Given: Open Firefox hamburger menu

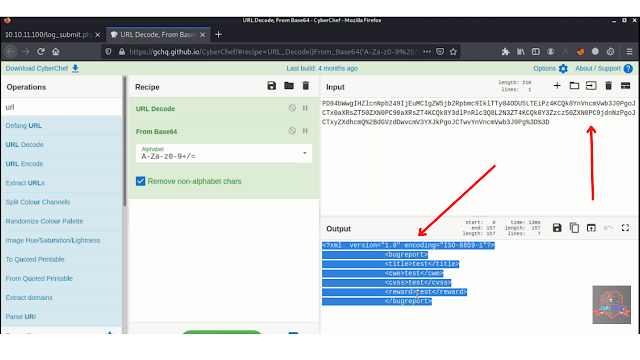Looking at the screenshot, I should click(x=629, y=51).
